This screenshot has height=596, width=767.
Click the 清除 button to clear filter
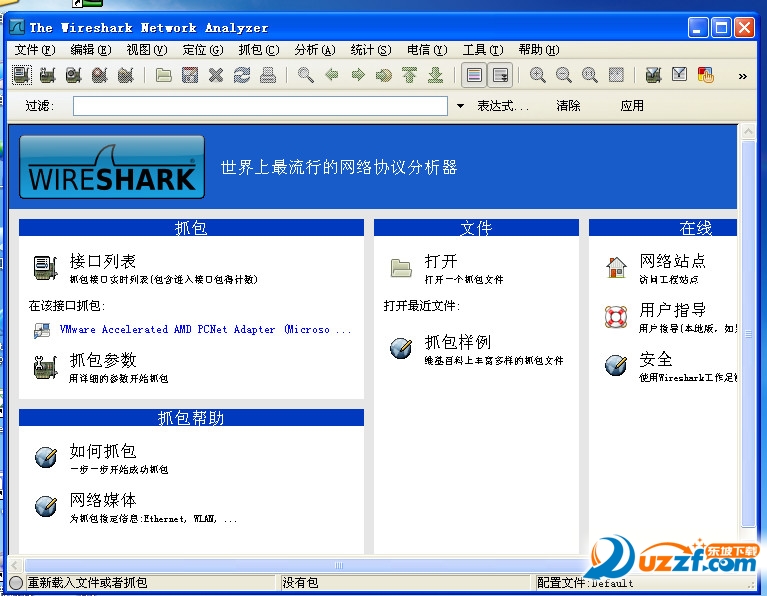(568, 106)
